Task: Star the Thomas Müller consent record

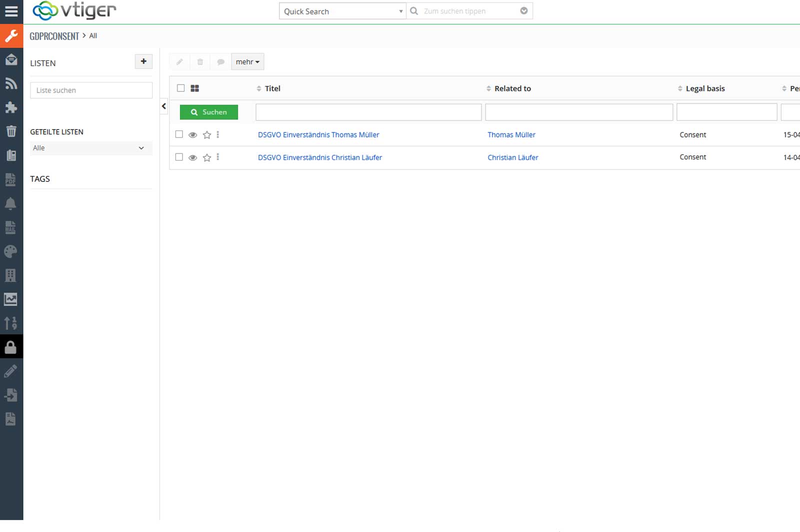Action: coord(207,135)
